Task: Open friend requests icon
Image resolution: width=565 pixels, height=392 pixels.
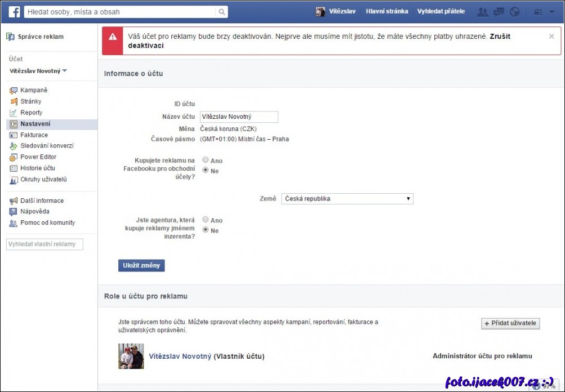Action: [482, 12]
